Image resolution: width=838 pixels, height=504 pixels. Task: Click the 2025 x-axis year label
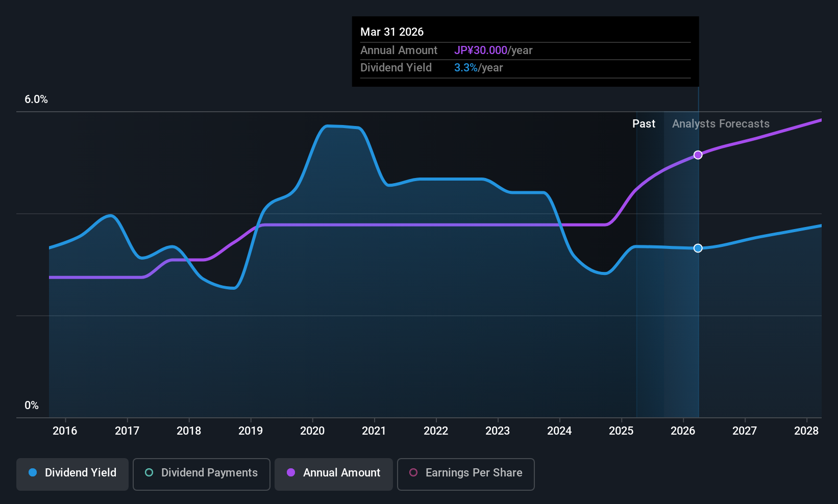(x=621, y=431)
